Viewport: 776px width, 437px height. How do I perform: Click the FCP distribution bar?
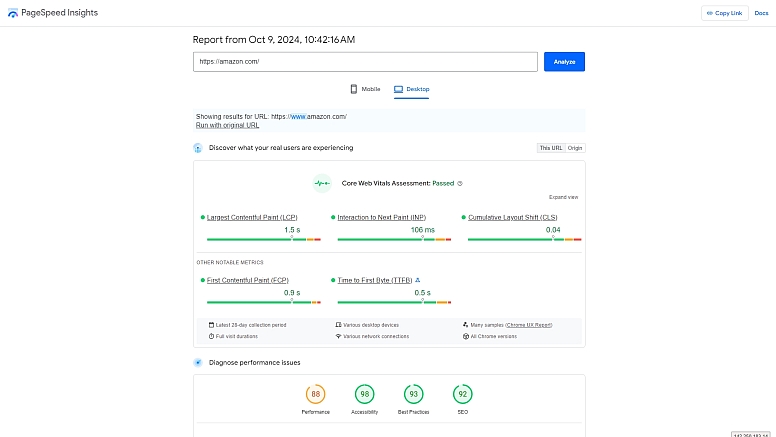pyautogui.click(x=264, y=302)
